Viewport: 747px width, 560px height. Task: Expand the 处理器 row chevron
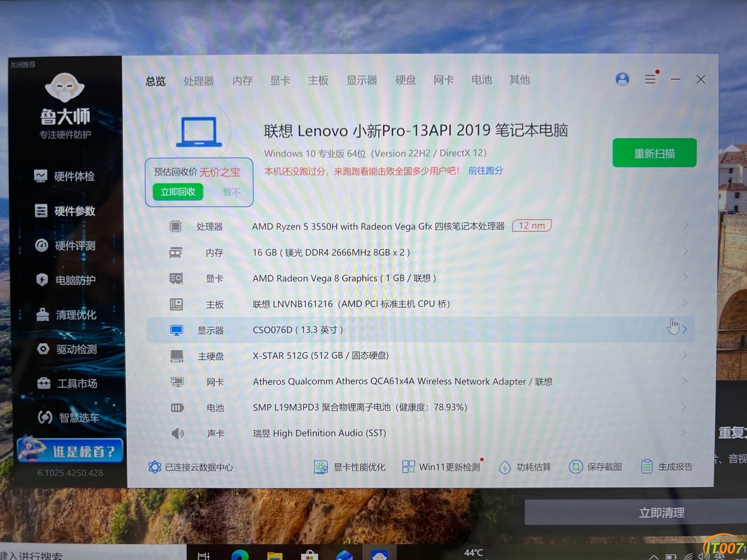685,225
